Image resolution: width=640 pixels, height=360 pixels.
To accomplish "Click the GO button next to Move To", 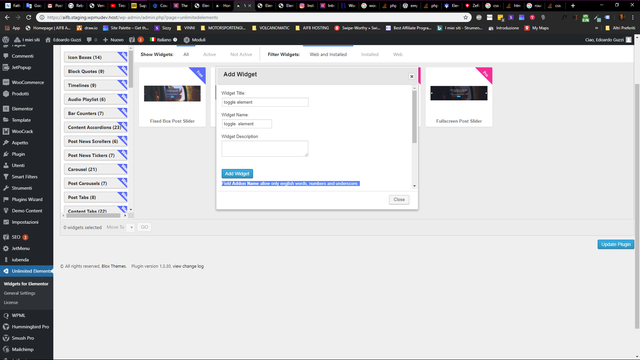I will 144,227.
